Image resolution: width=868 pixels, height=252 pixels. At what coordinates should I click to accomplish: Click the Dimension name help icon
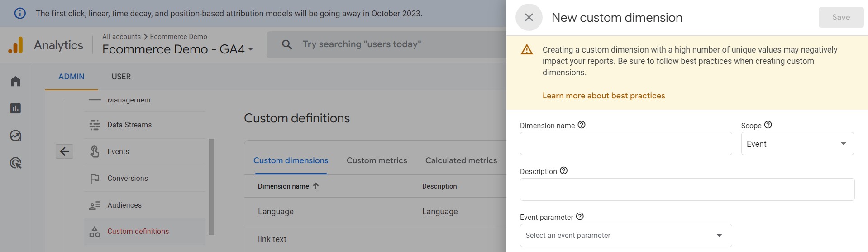pos(582,125)
